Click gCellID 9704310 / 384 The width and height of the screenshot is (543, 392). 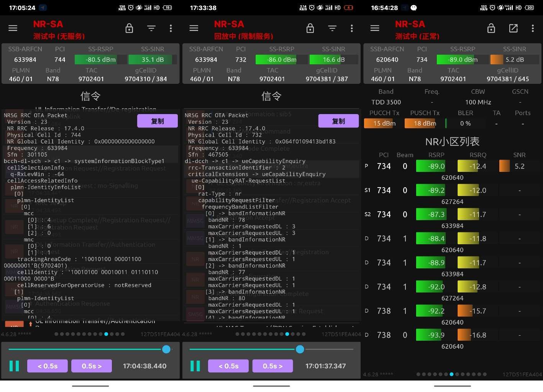click(x=146, y=79)
